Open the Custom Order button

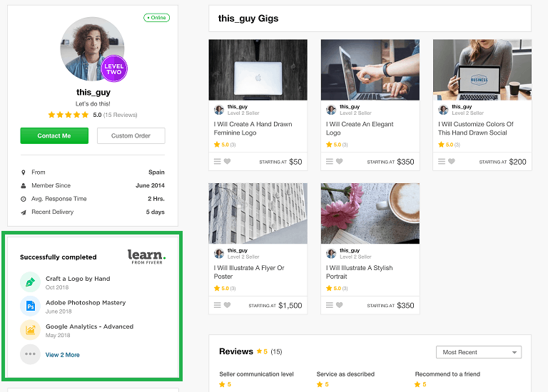pyautogui.click(x=131, y=136)
